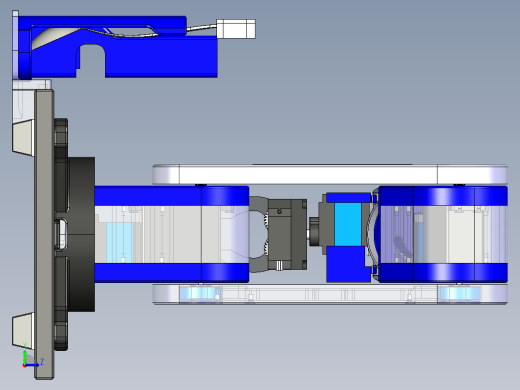Select the white connector block at cable end
The width and height of the screenshot is (520, 390).
tap(236, 29)
